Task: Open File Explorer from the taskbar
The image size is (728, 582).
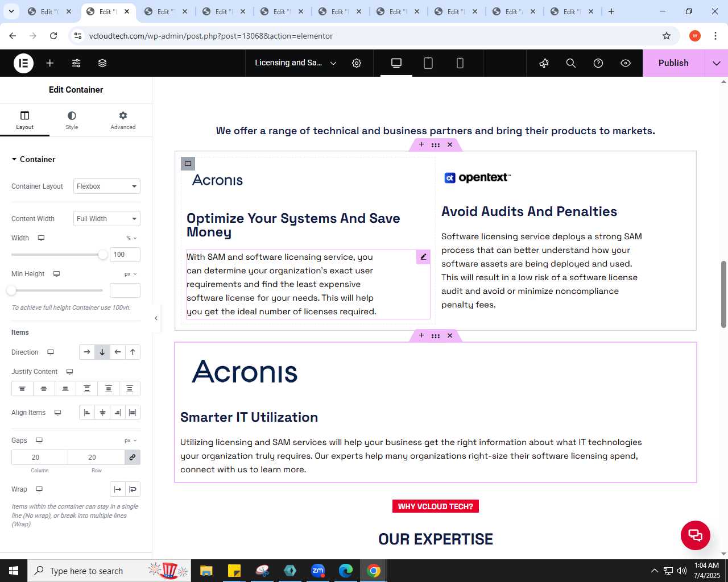Action: tap(206, 571)
